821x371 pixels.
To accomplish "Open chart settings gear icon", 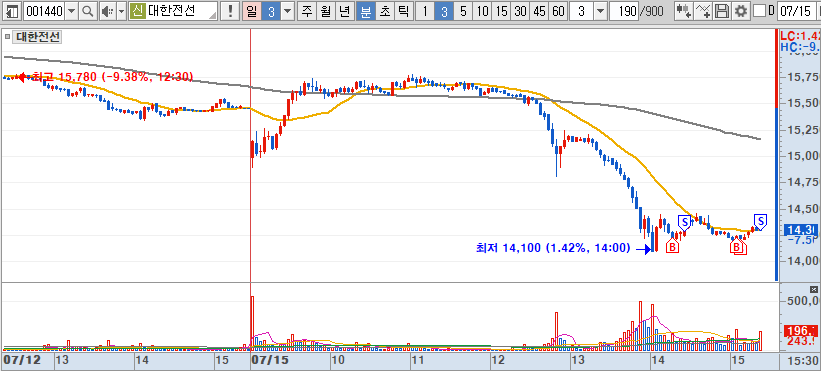I will point(740,11).
